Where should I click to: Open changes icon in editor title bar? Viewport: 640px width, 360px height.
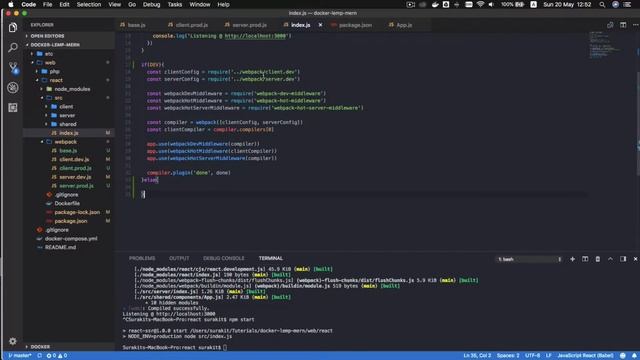610,25
